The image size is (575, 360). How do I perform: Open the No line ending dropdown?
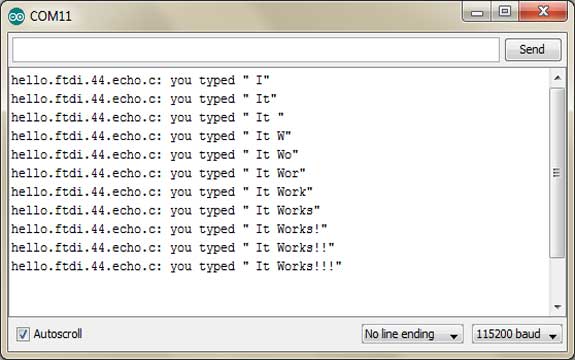(412, 334)
